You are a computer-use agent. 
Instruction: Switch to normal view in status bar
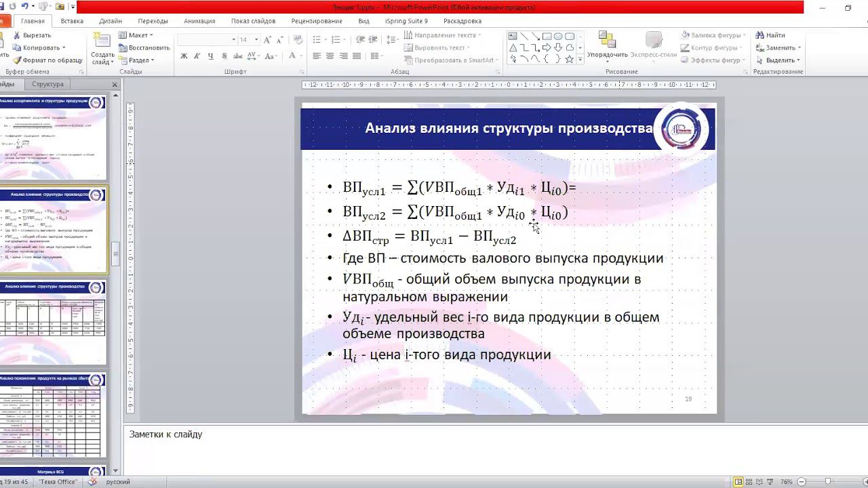tap(738, 482)
